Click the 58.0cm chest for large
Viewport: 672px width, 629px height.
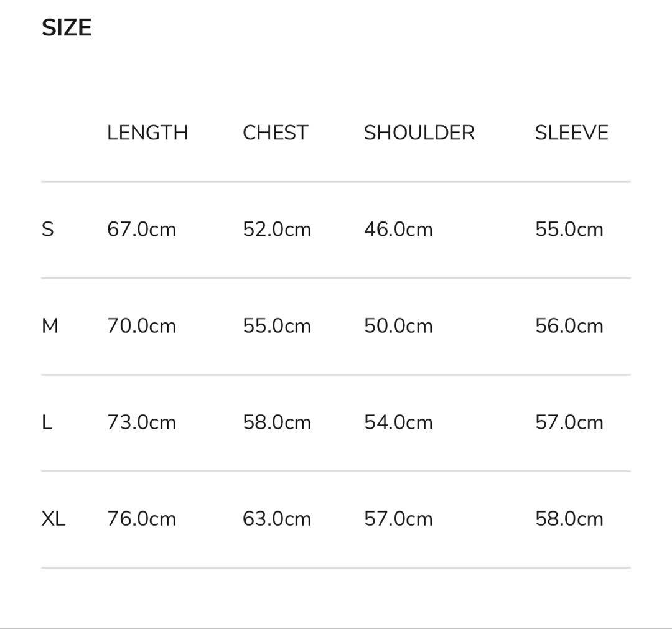click(276, 422)
